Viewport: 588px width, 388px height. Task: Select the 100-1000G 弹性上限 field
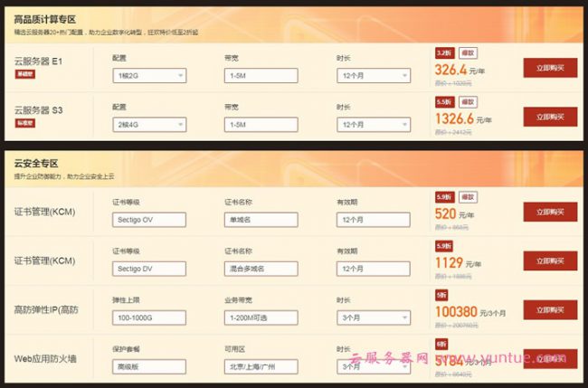(x=149, y=318)
